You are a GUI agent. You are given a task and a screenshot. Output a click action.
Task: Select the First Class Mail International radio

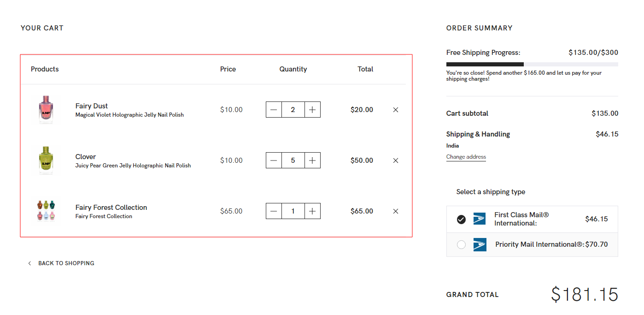pyautogui.click(x=461, y=220)
